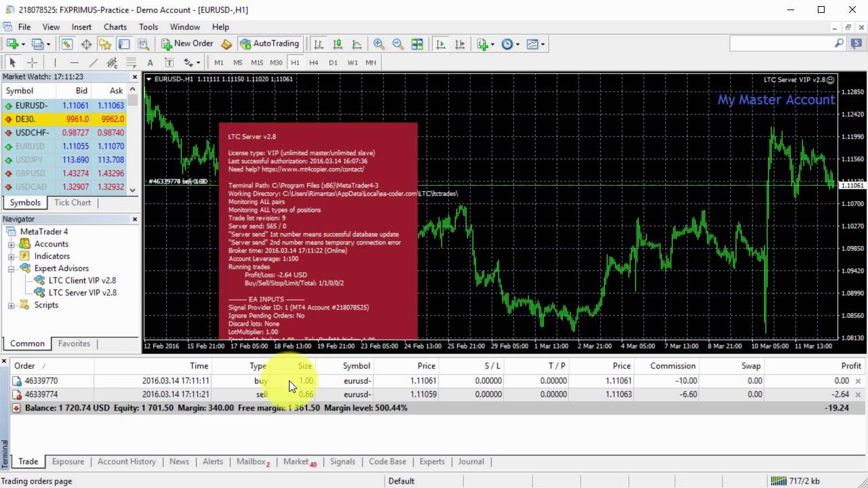Select the arrow Cursor tool

click(x=12, y=62)
